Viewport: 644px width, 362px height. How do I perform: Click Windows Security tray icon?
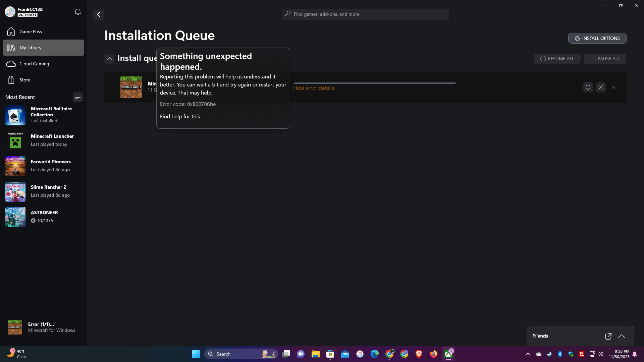[x=571, y=354]
